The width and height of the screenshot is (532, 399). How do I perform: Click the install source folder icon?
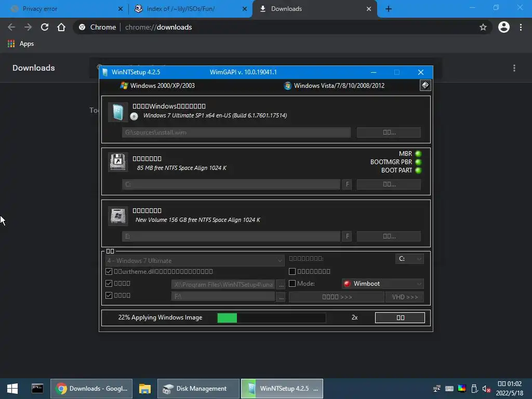click(118, 112)
